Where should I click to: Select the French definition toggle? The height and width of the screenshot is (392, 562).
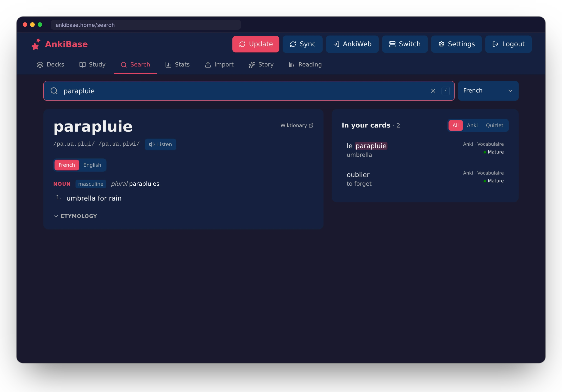[67, 165]
